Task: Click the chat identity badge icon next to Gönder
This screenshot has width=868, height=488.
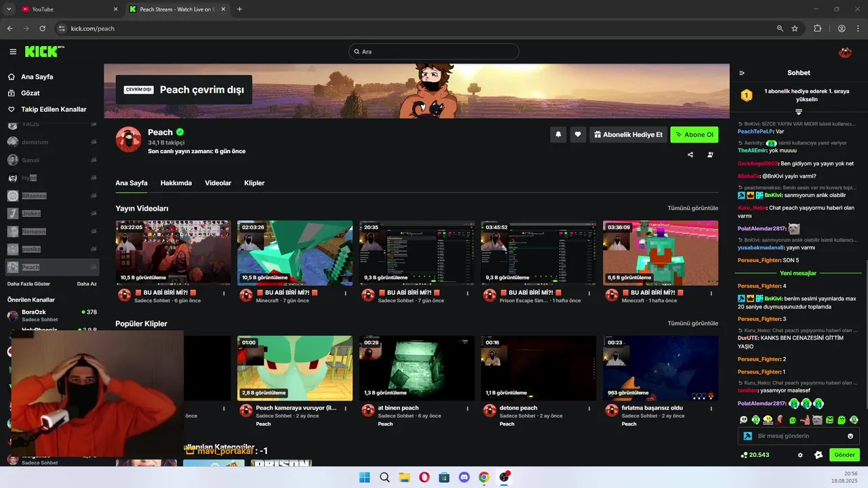Action: click(818, 455)
